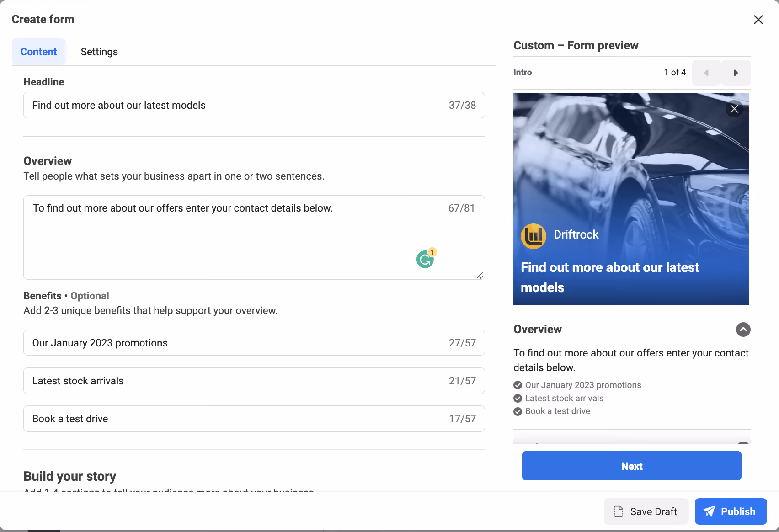
Task: Click into the Overview text area
Action: pyautogui.click(x=254, y=237)
